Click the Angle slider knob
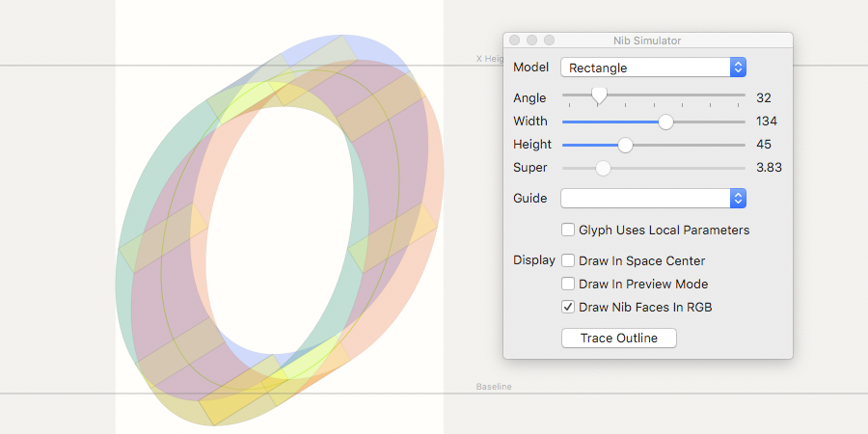Image resolution: width=868 pixels, height=434 pixels. click(x=598, y=95)
